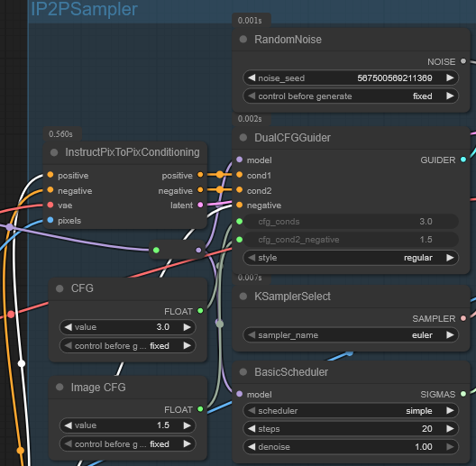Image resolution: width=476 pixels, height=466 pixels.
Task: Click DualCFGGuider model input socket
Action: click(239, 160)
